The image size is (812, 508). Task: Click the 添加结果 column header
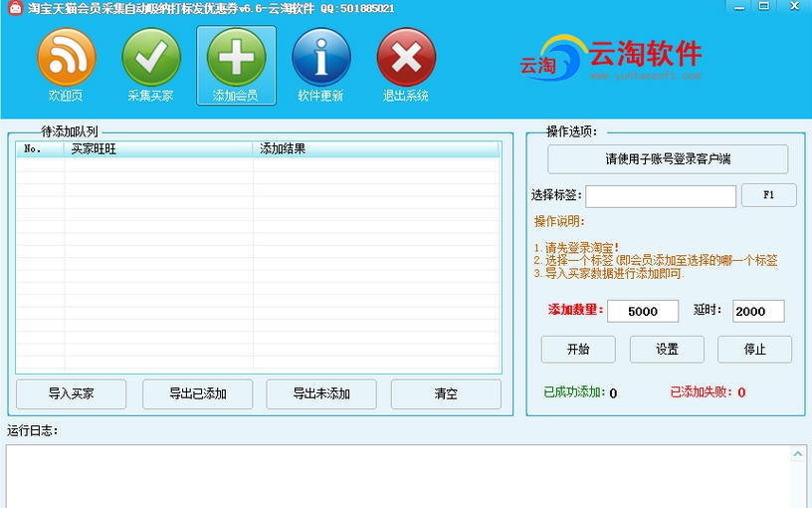pyautogui.click(x=376, y=149)
